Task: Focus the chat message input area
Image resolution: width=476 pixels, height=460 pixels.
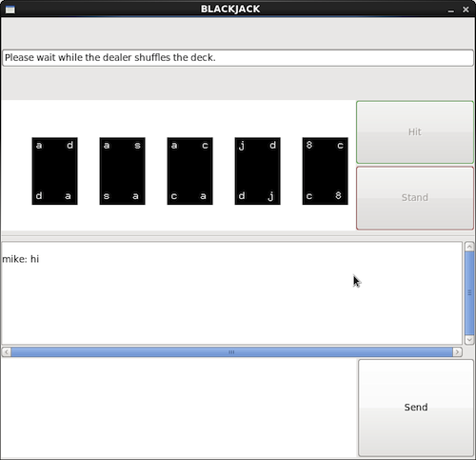Action: 179,408
